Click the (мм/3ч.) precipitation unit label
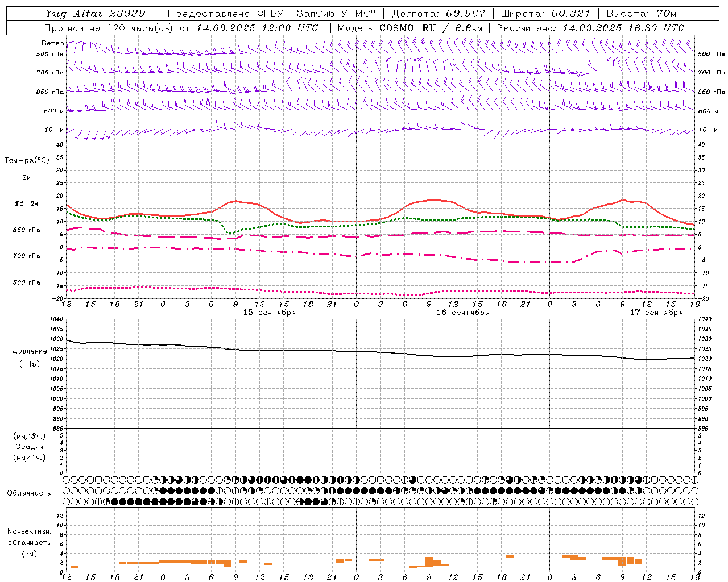This screenshot has height=582, width=728. 29,436
